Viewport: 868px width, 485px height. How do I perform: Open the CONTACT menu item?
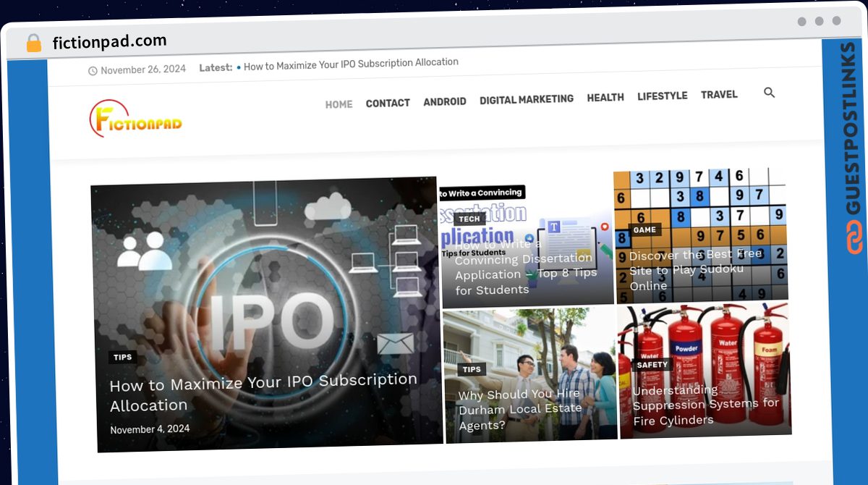point(388,104)
